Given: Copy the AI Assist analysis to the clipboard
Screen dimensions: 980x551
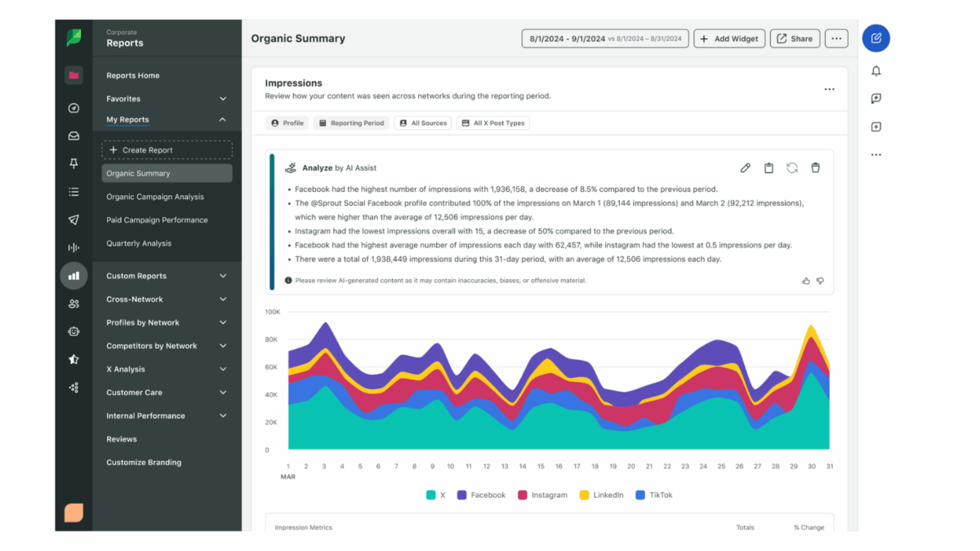Looking at the screenshot, I should click(x=768, y=168).
